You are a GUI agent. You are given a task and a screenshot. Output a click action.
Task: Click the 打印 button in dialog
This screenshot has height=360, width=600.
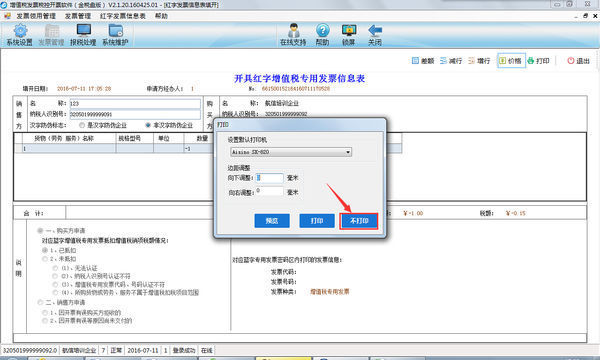(317, 221)
